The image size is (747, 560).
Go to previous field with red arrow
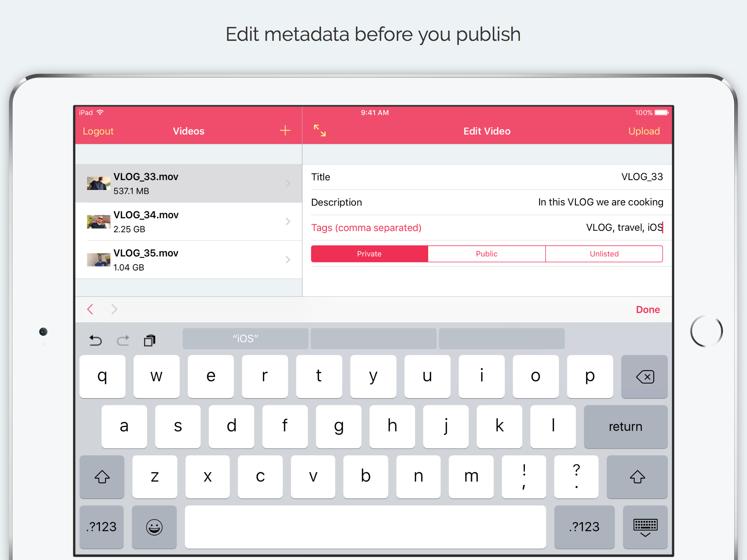[90, 309]
